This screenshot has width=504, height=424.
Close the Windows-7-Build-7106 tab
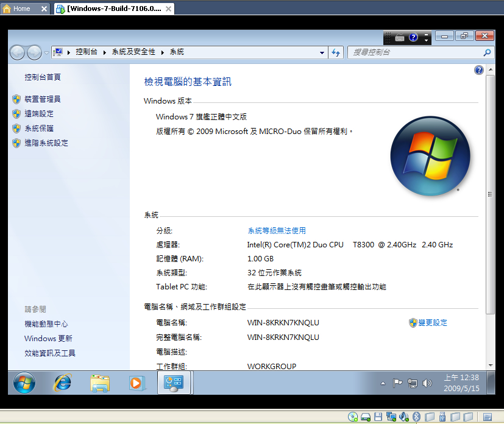coord(168,9)
